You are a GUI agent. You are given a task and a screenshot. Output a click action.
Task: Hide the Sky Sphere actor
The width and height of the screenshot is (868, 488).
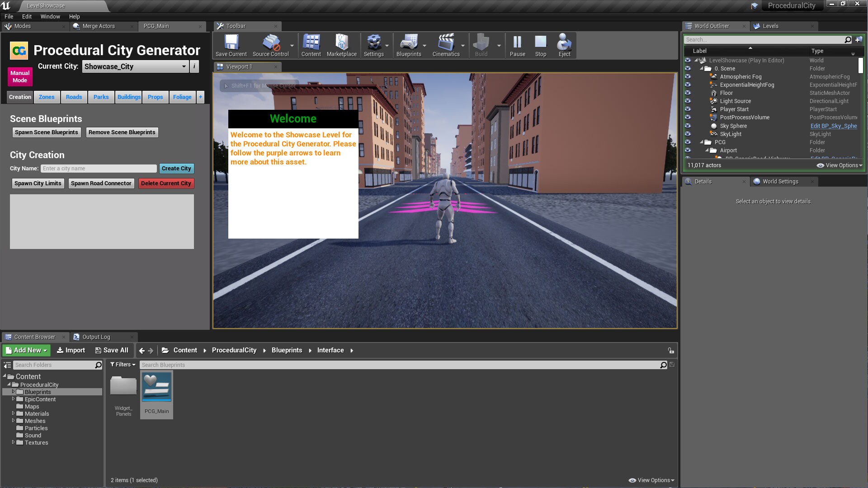tap(688, 126)
